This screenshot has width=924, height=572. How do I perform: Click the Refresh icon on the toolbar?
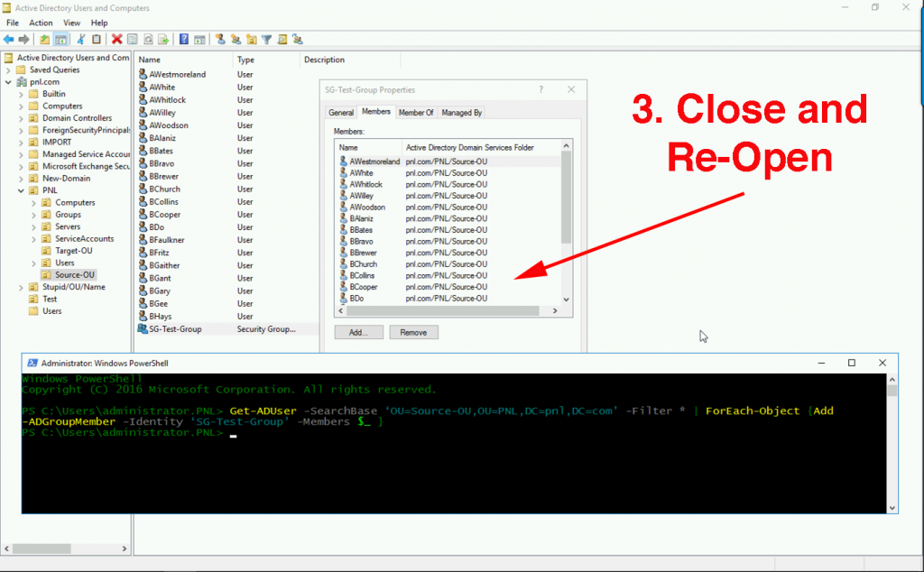pos(147,39)
